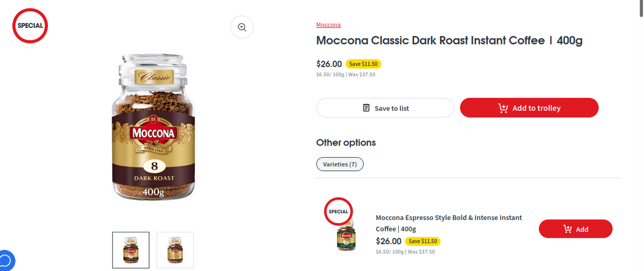The width and height of the screenshot is (644, 271).
Task: Select the first product image thumbnail
Action: (131, 250)
